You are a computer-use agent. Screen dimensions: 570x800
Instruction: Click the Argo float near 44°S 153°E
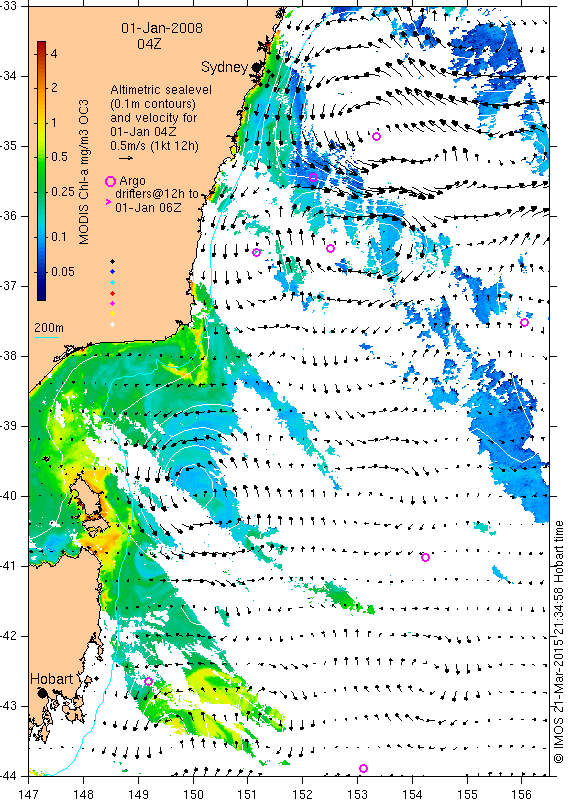pos(363,768)
